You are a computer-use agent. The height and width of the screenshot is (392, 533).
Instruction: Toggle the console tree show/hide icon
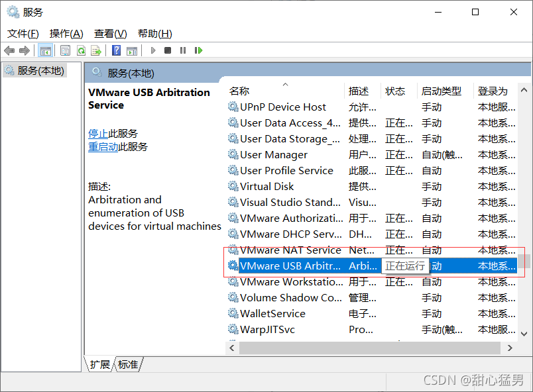tap(45, 50)
